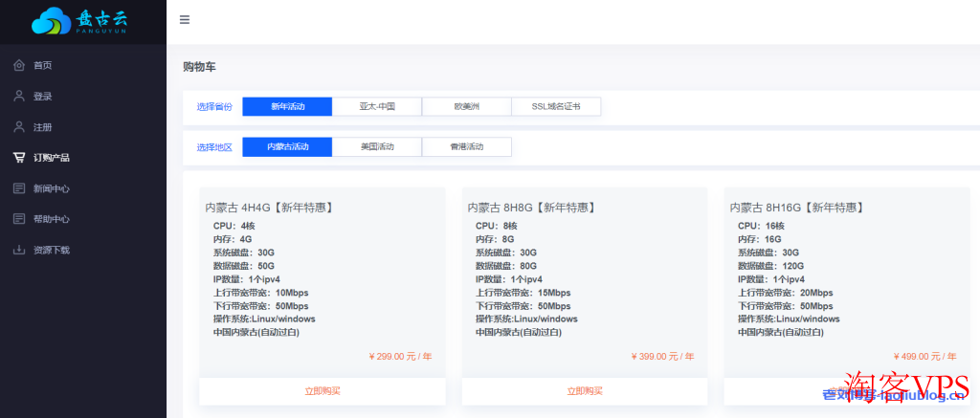Viewport: 980px width, 418px height.
Task: Toggle the hamburger menu icon
Action: click(185, 20)
